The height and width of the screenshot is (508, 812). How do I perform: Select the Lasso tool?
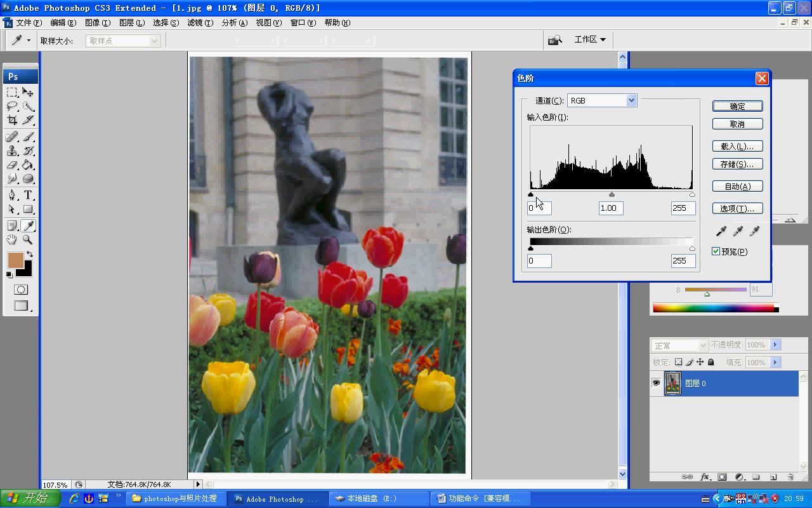[x=12, y=106]
